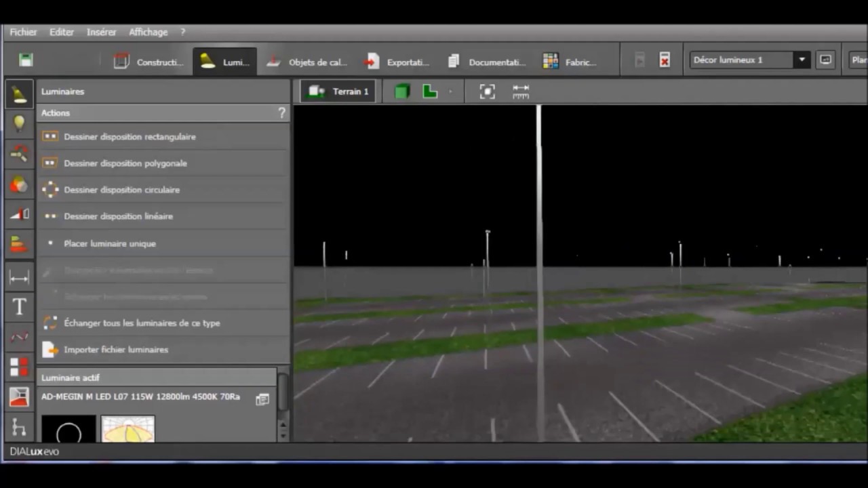Click the delete results icon with red X
This screenshot has height=488, width=868.
click(x=665, y=60)
